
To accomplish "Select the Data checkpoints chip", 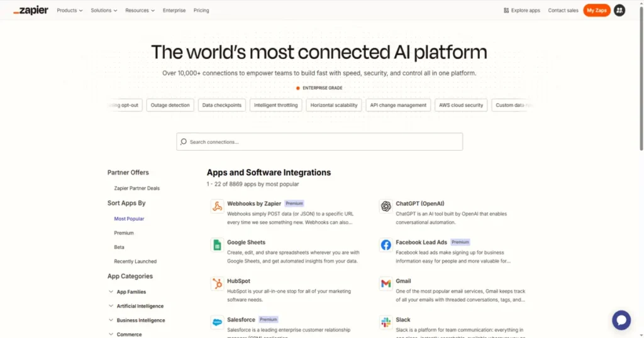I will click(x=222, y=105).
